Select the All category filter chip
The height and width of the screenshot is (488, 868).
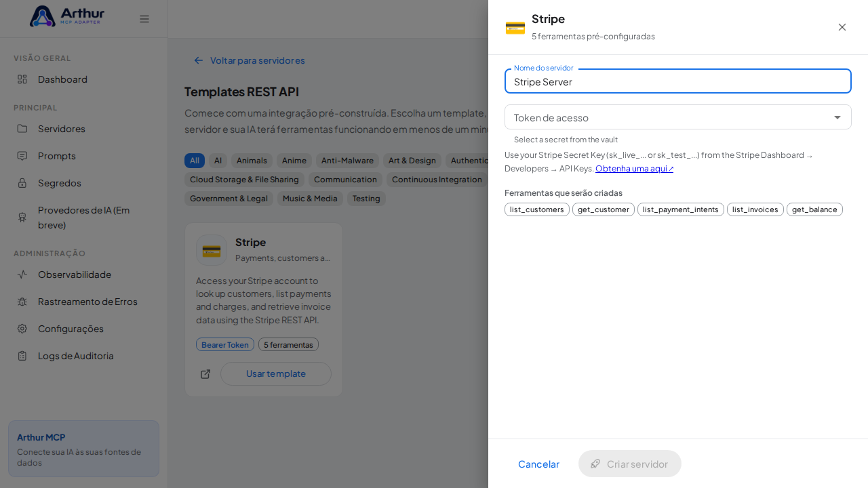195,161
